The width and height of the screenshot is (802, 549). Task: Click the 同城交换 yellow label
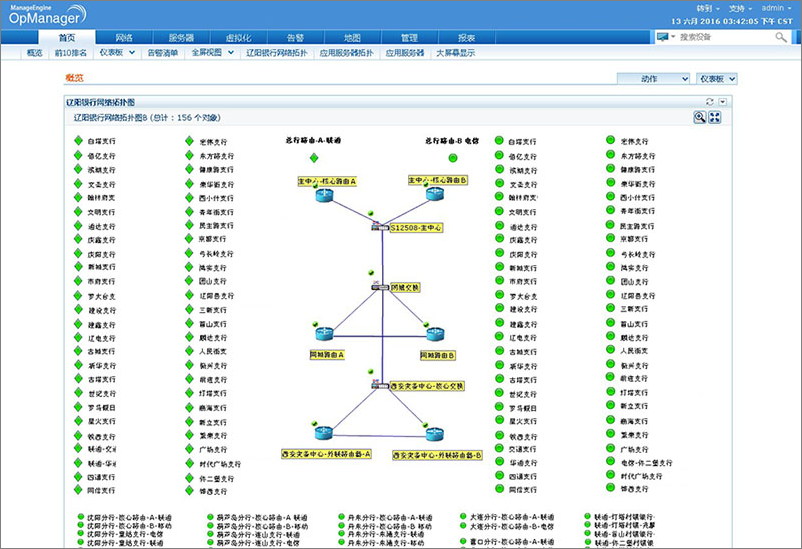pos(405,288)
